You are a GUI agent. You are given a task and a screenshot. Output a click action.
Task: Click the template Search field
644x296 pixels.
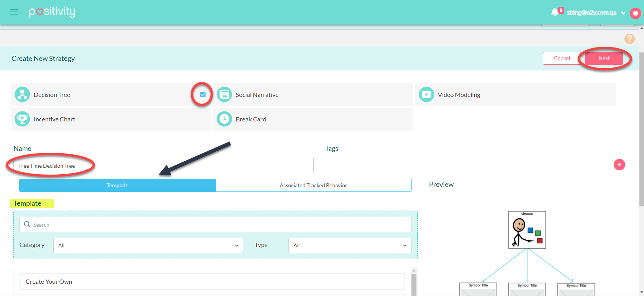215,224
